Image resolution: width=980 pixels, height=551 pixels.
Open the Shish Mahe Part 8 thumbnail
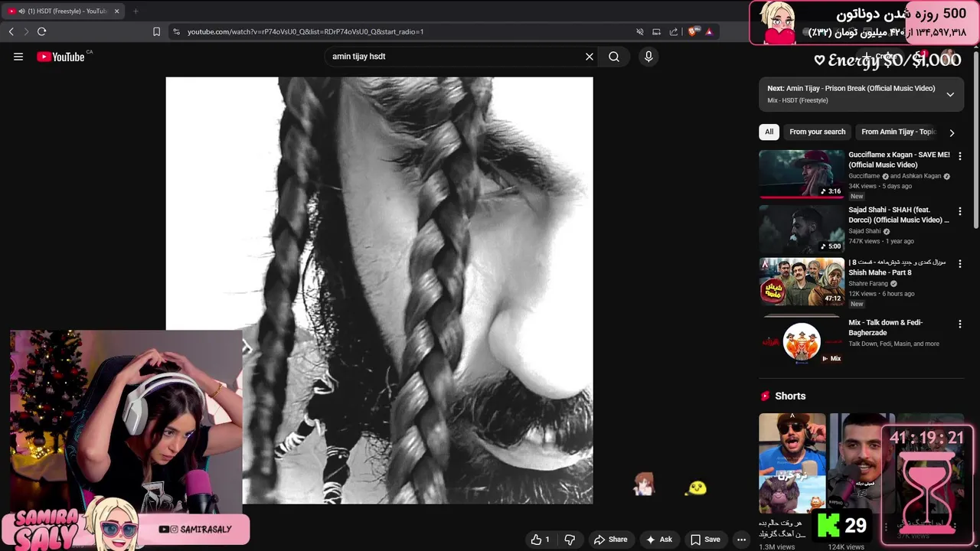[801, 282]
